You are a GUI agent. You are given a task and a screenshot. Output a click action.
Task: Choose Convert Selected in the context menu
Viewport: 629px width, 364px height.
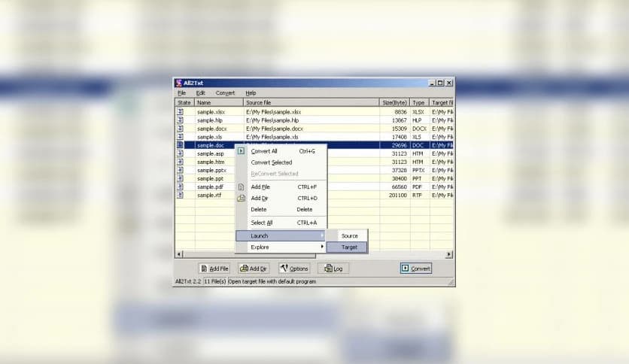[x=281, y=162]
